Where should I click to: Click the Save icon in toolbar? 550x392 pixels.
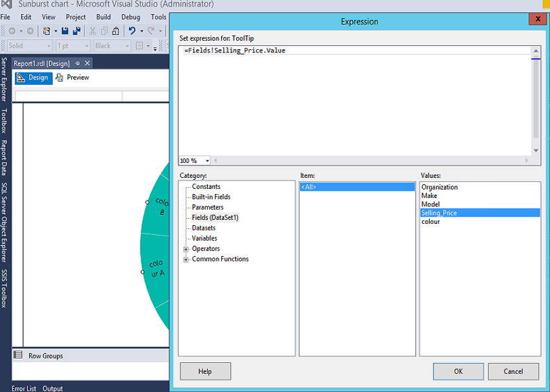pyautogui.click(x=65, y=31)
